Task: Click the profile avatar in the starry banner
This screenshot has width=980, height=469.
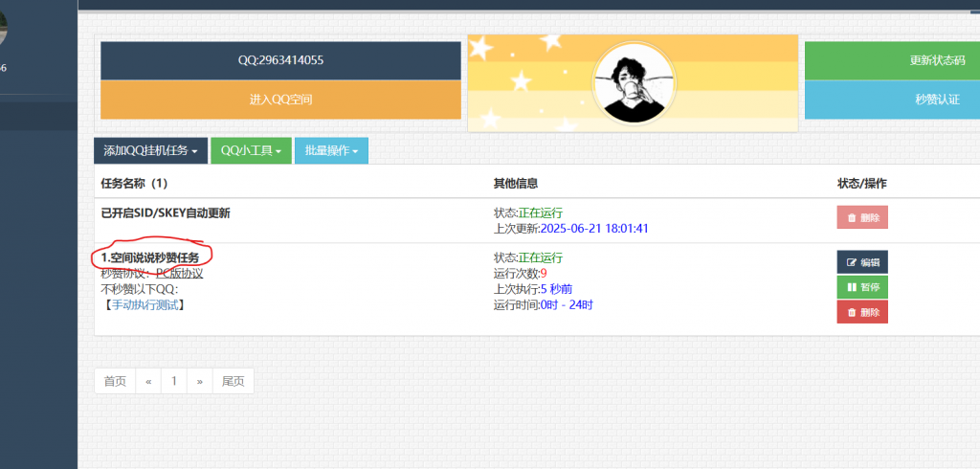Action: [634, 83]
